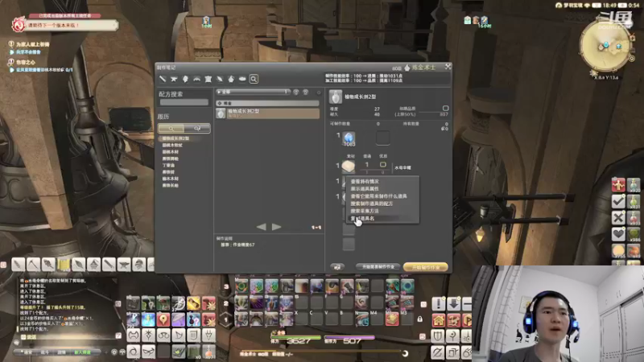The image size is (644, 362).
Task: Open the Culinarian pan tab in crafting log
Action: 242,79
